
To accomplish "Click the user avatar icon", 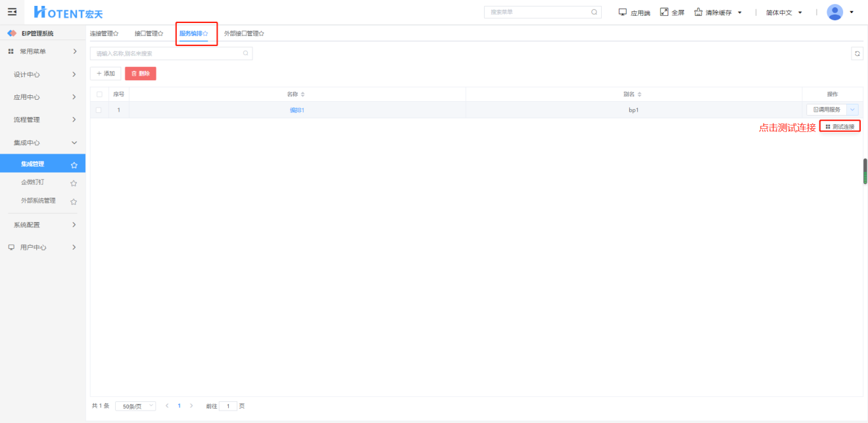I will (x=835, y=12).
